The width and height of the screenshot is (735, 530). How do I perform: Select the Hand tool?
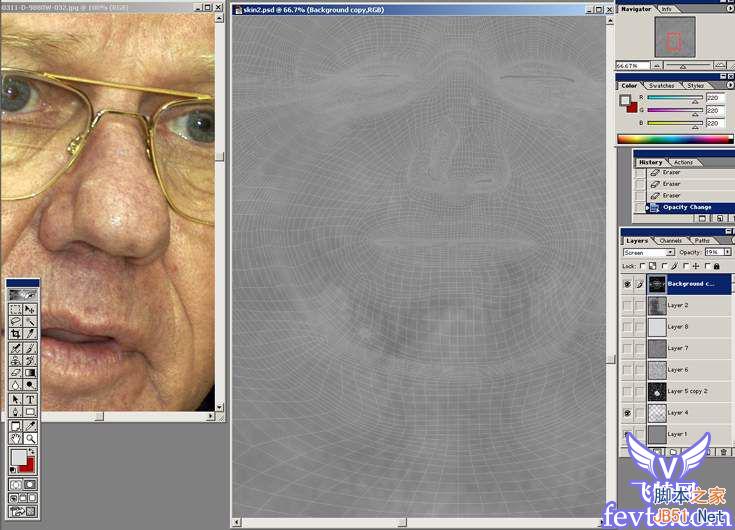[16, 439]
